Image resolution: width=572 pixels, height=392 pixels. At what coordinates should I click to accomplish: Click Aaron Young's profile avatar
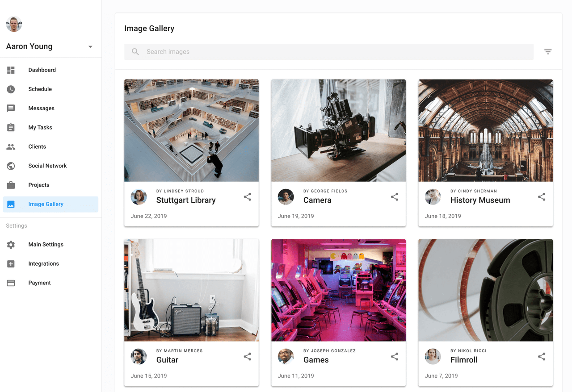[x=14, y=24]
